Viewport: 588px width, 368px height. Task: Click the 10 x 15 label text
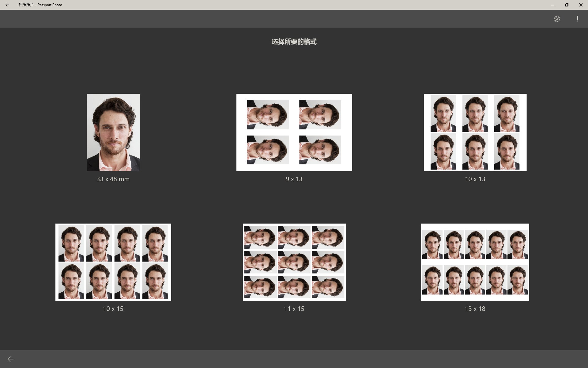tap(113, 309)
